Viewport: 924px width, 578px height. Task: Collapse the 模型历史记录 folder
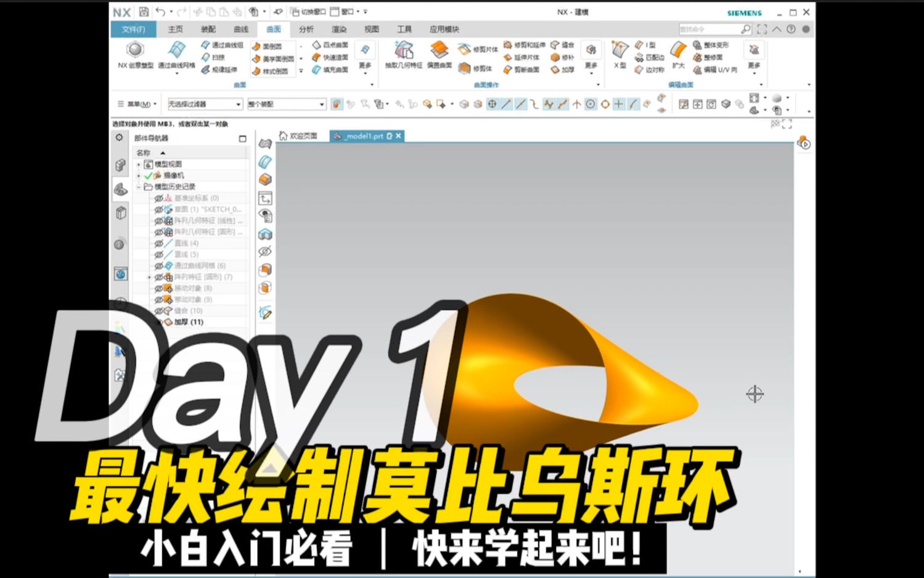point(138,186)
